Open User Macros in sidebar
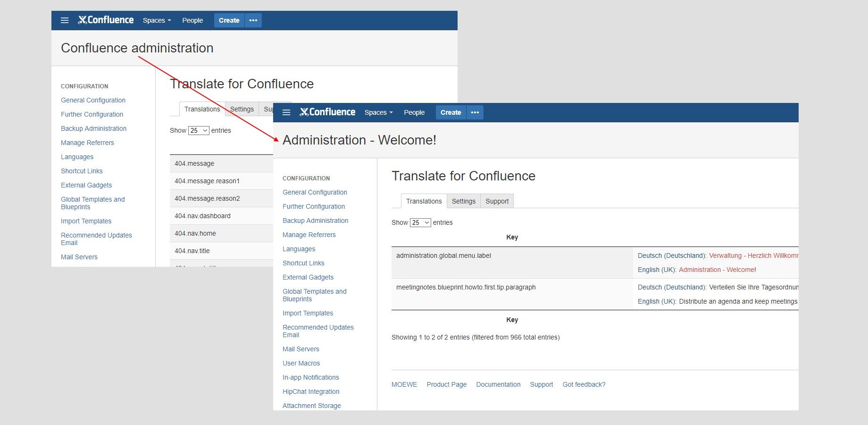This screenshot has height=425, width=868. [x=301, y=363]
